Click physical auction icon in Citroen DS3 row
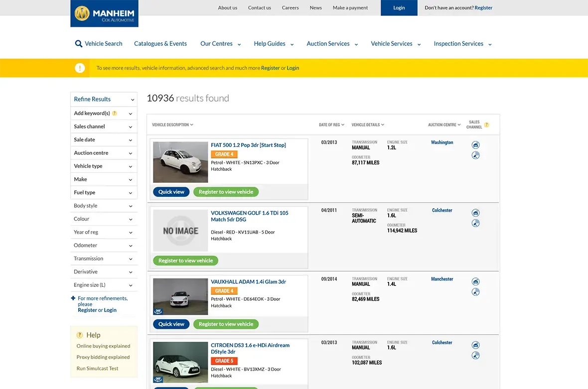Screen dimensions: 588x389 [475, 345]
